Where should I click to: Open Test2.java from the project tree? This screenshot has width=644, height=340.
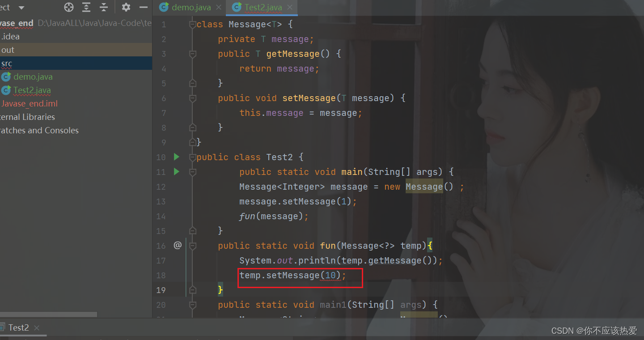tap(31, 90)
